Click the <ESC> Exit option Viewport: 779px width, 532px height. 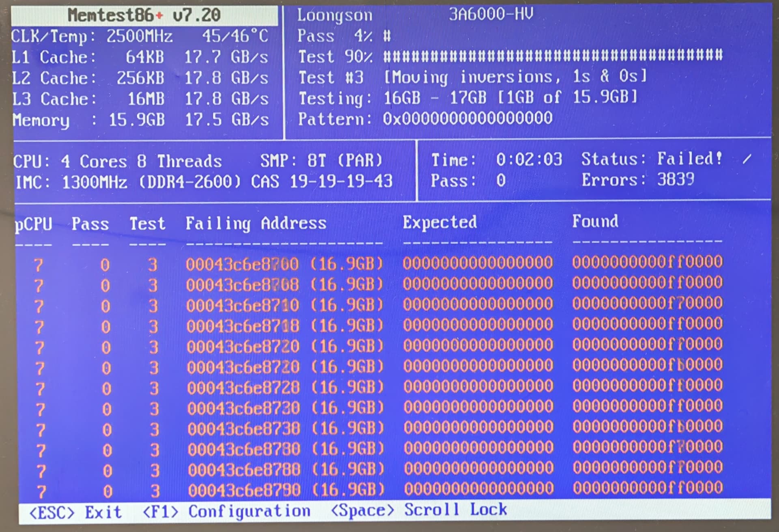(75, 513)
